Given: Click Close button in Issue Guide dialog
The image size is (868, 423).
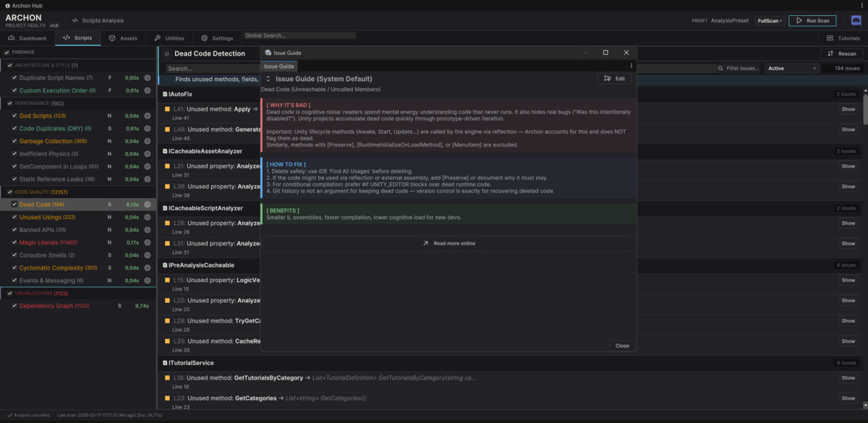Looking at the screenshot, I should coord(622,346).
